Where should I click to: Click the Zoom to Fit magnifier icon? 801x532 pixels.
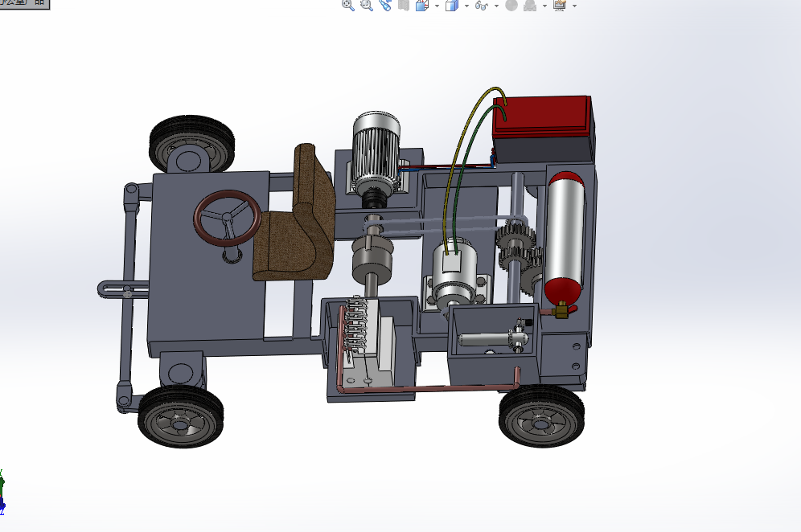pyautogui.click(x=348, y=5)
